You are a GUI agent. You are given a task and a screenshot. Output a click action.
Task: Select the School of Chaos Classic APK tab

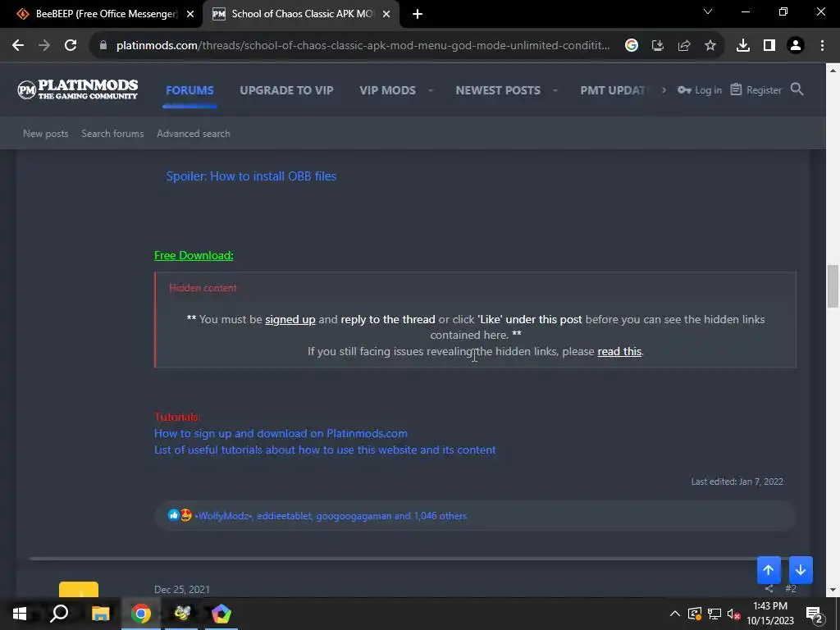302,14
